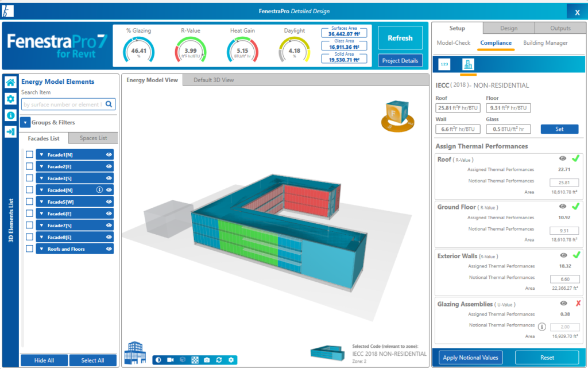This screenshot has width=588, height=369.
Task: Click the Refresh button
Action: [x=400, y=38]
